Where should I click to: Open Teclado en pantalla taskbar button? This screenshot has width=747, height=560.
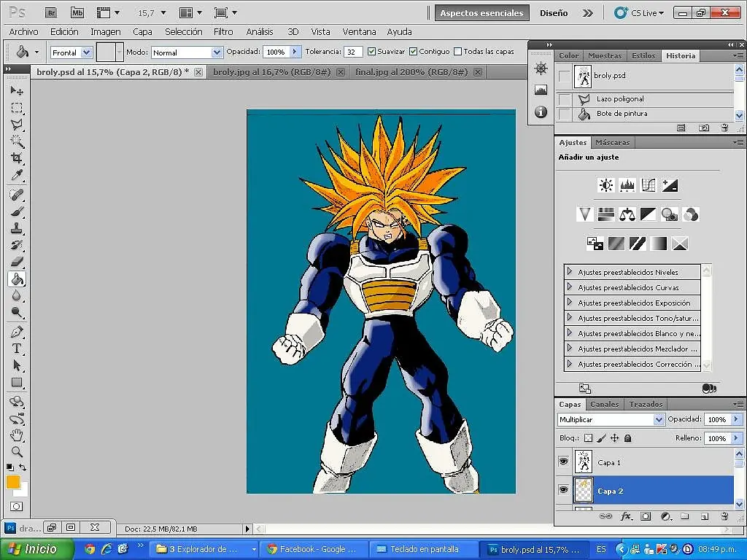click(x=423, y=549)
